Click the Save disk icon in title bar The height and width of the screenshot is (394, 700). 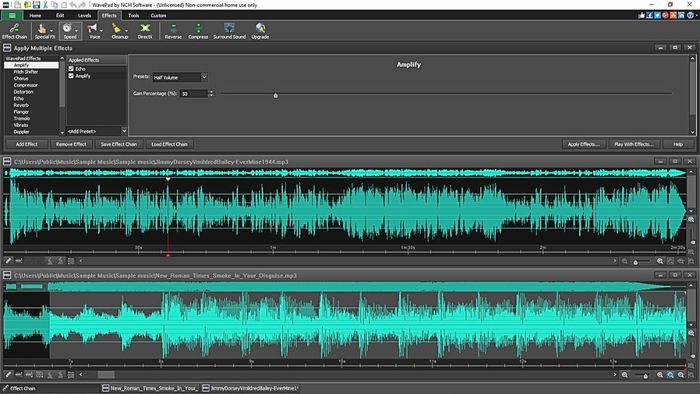[x=36, y=5]
